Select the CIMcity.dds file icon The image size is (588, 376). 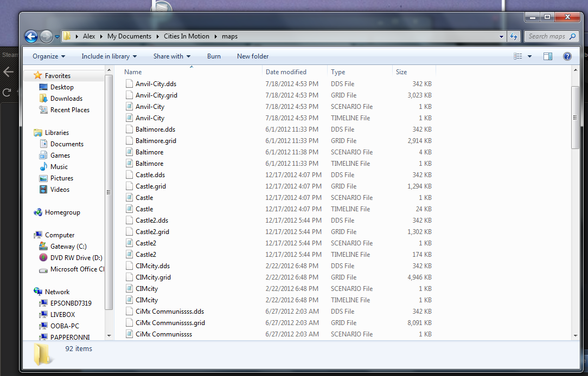point(130,266)
